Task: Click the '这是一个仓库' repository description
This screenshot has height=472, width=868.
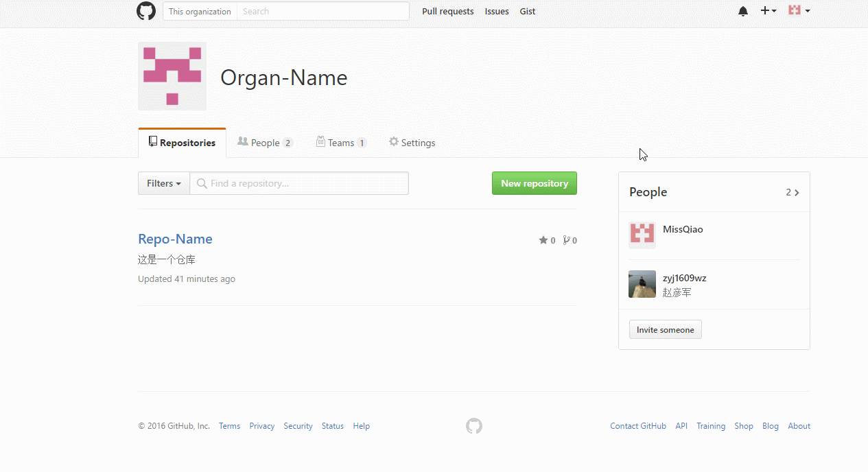Action: tap(167, 260)
